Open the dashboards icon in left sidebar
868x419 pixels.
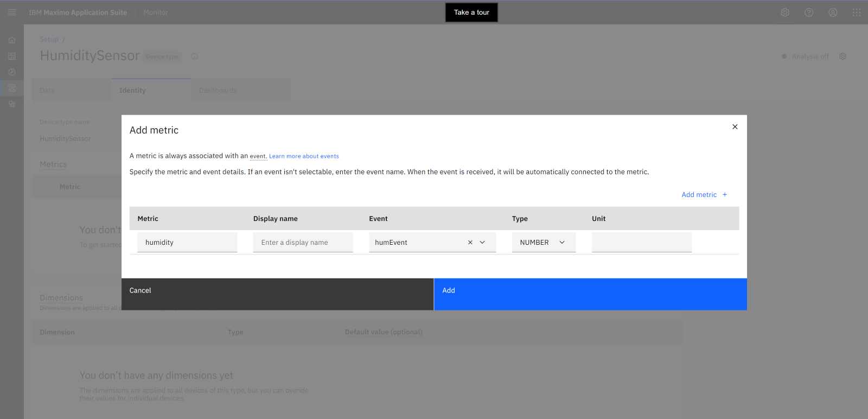tap(12, 56)
